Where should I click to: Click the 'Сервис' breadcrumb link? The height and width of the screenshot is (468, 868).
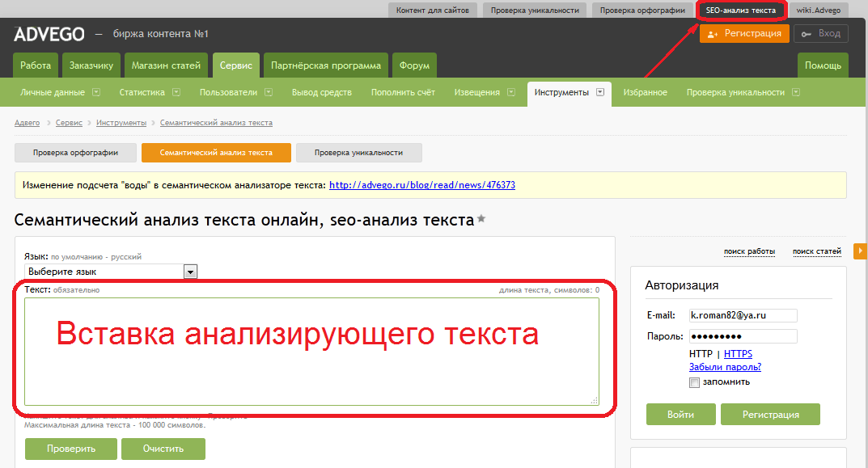(69, 123)
